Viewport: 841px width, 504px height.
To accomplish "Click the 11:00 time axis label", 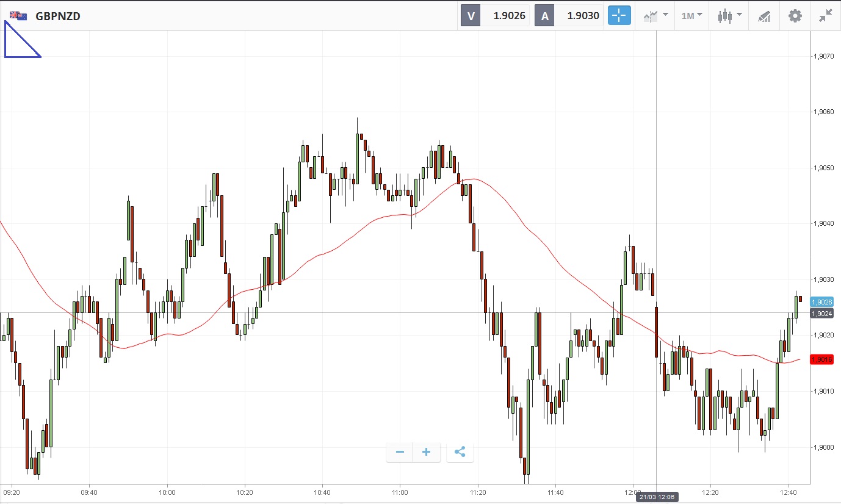I will coord(400,492).
